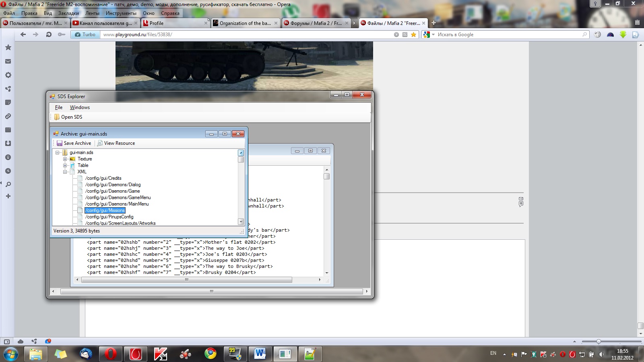Viewport: 644px width, 362px height.
Task: Open Windows Explorer from the taskbar
Action: (35, 354)
